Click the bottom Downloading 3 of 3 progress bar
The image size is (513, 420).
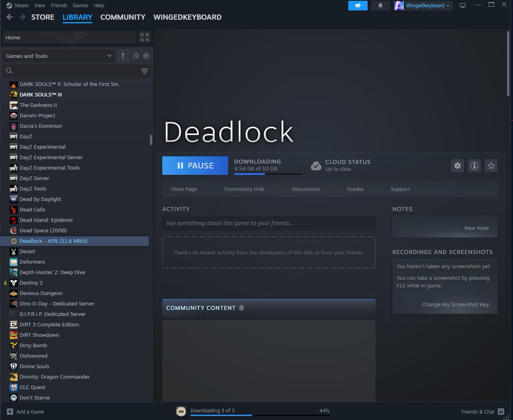click(260, 415)
